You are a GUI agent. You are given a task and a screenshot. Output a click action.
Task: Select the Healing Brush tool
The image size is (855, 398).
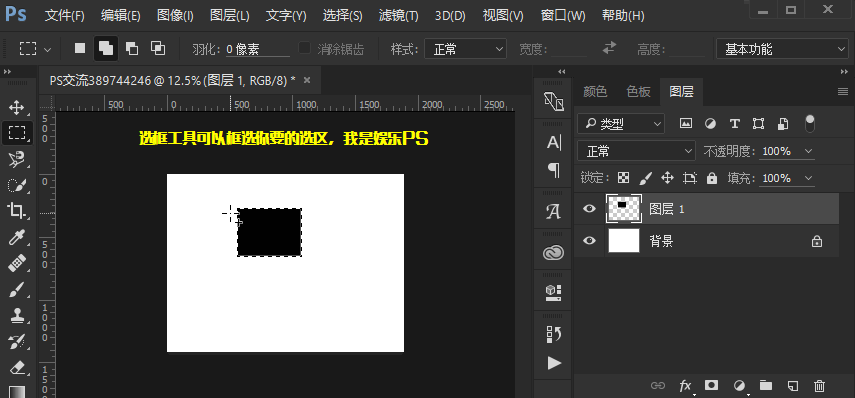(17, 263)
